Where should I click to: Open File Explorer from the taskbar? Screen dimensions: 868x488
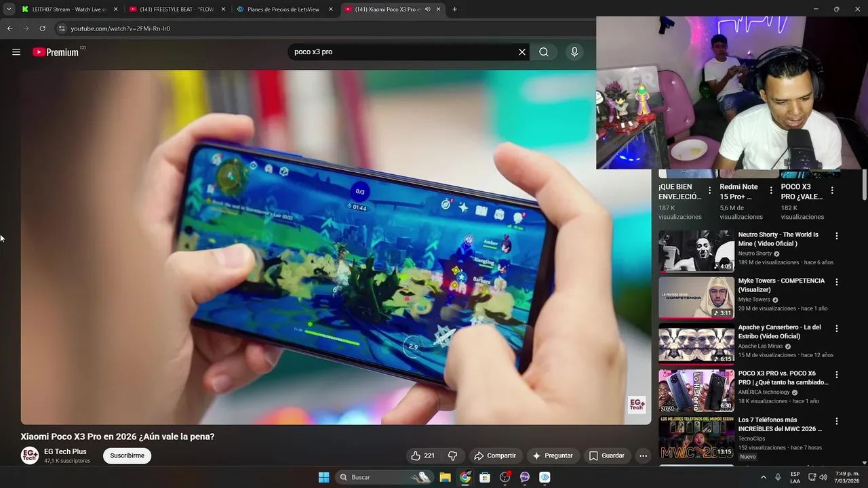coord(446,477)
